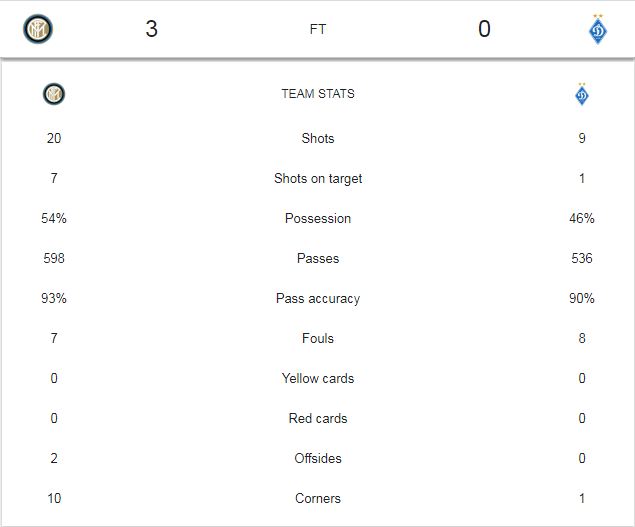Click the Red cards label
This screenshot has width=635, height=527.
[x=318, y=418]
